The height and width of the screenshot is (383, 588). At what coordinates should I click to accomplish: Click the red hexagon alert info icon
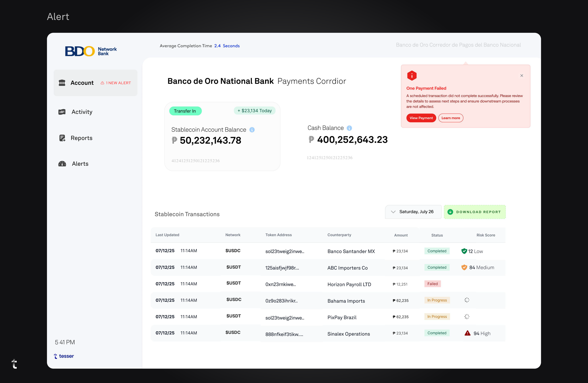click(412, 76)
